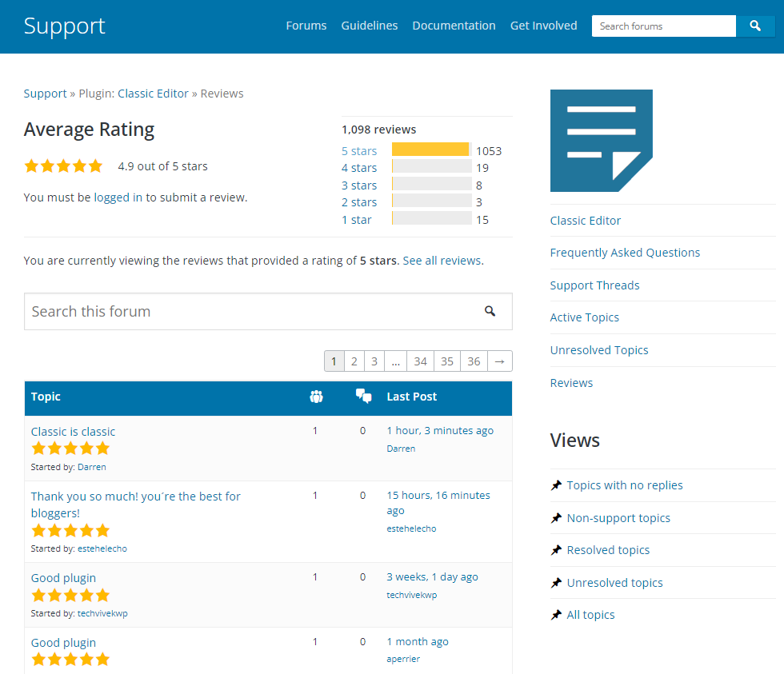Click the 4 stars rating bar
The image size is (784, 674).
coord(431,166)
